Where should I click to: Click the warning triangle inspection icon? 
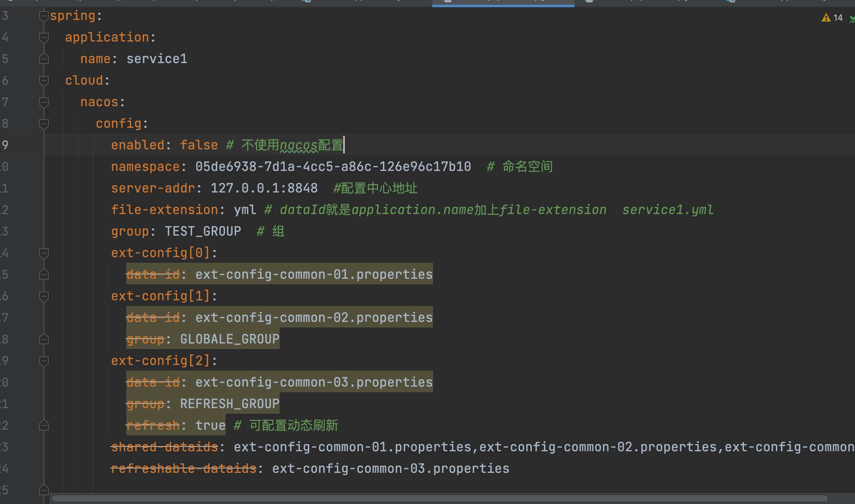[x=826, y=18]
